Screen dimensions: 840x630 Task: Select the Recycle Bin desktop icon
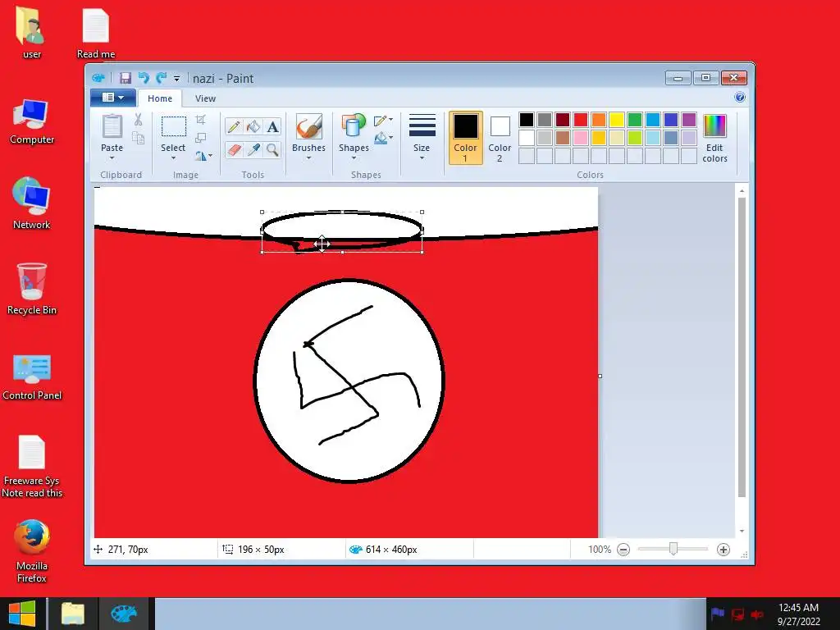point(32,289)
